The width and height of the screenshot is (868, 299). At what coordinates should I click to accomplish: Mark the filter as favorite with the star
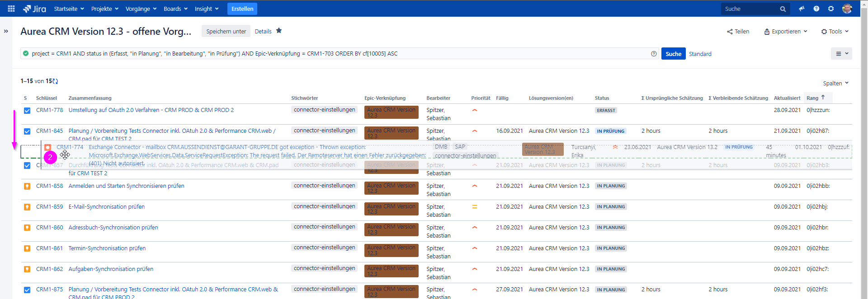click(279, 31)
